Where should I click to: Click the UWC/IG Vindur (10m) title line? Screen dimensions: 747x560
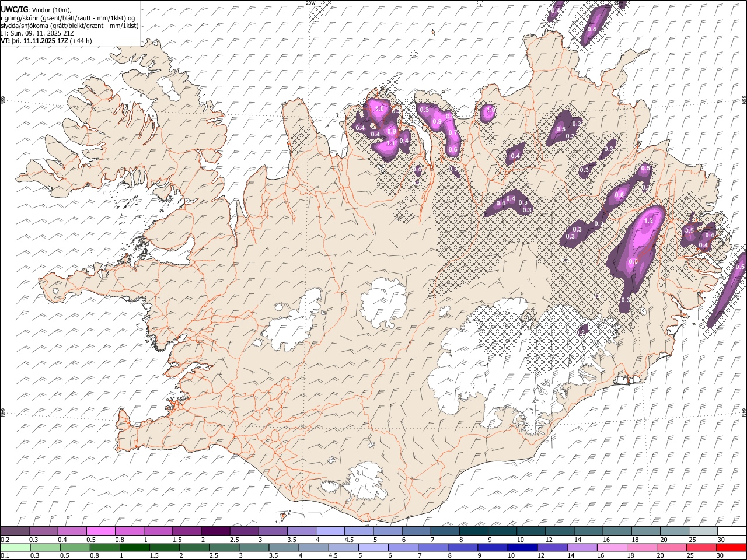point(36,9)
